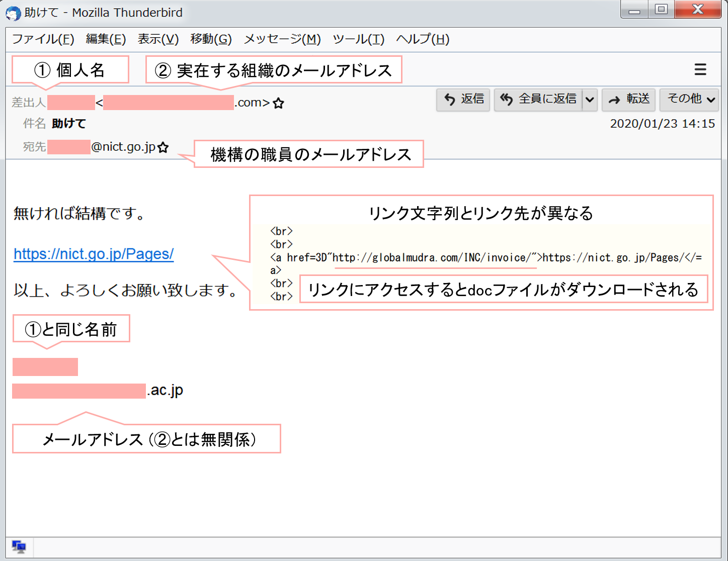The width and height of the screenshot is (728, 561).
Task: Open the 移動(G) menu
Action: pos(211,39)
